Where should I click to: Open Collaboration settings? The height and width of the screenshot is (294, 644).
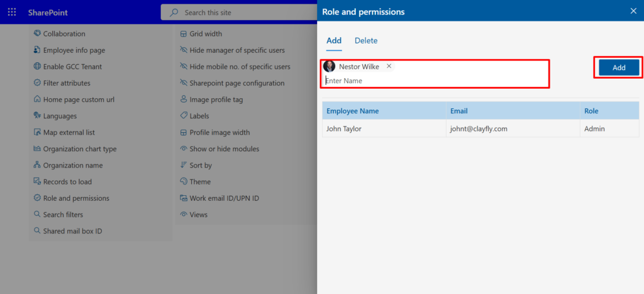point(64,34)
